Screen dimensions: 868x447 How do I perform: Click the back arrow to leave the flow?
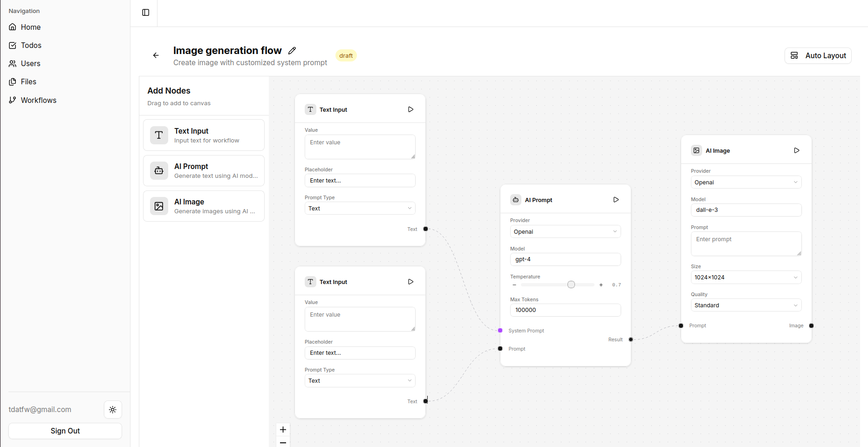[x=156, y=55]
